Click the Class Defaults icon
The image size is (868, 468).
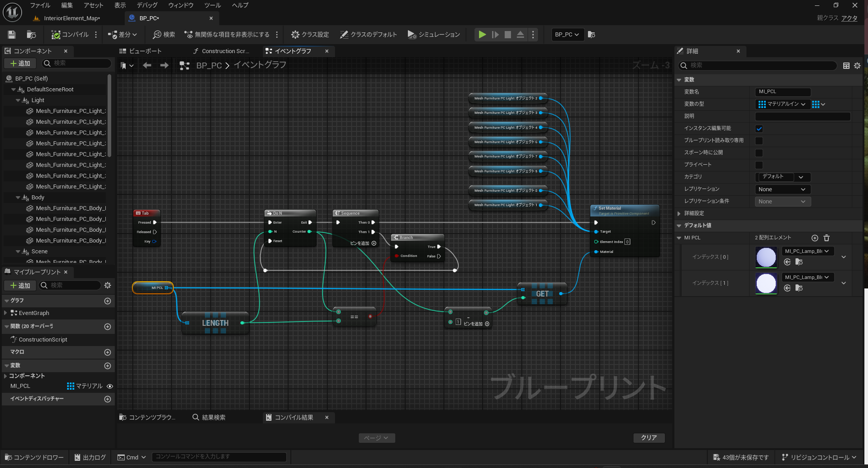pyautogui.click(x=344, y=35)
